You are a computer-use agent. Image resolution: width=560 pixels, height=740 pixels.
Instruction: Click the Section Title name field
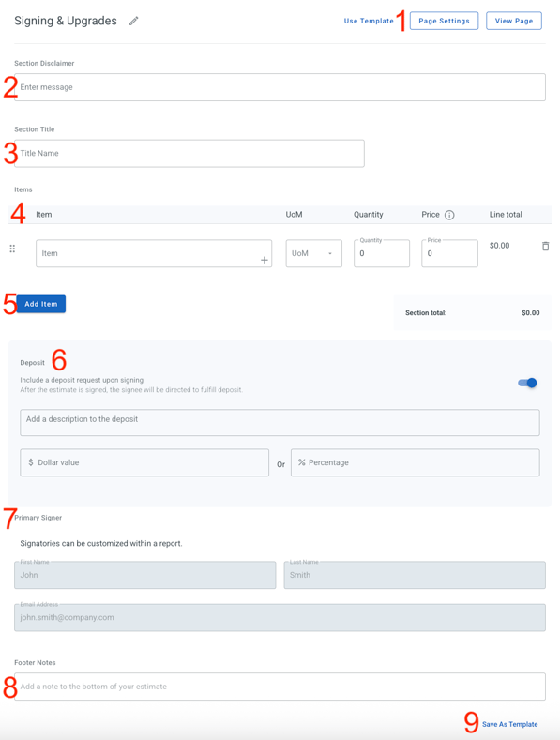click(189, 154)
